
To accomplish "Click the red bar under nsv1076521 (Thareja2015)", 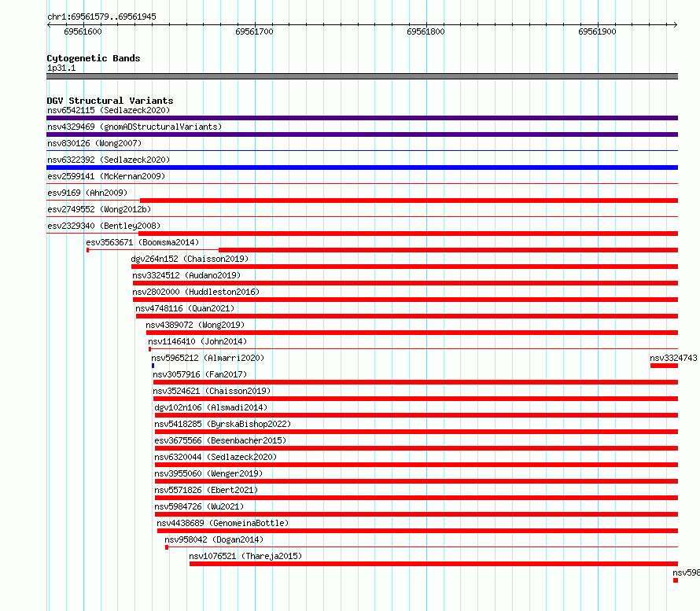I will tap(433, 564).
